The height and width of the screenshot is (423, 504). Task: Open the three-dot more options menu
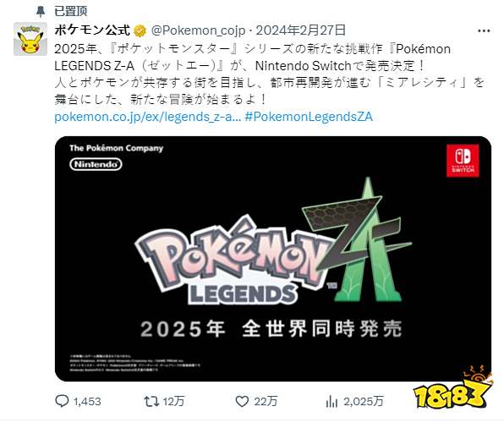pos(484,31)
